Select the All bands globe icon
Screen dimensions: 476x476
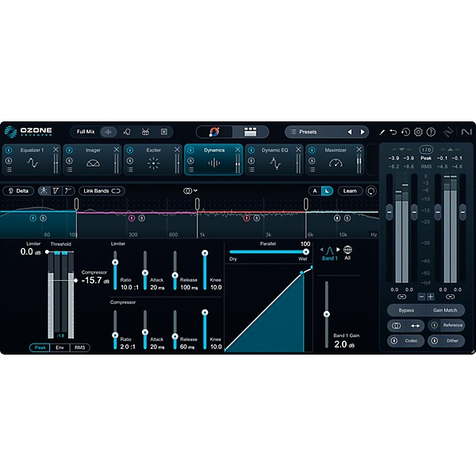pos(347,250)
